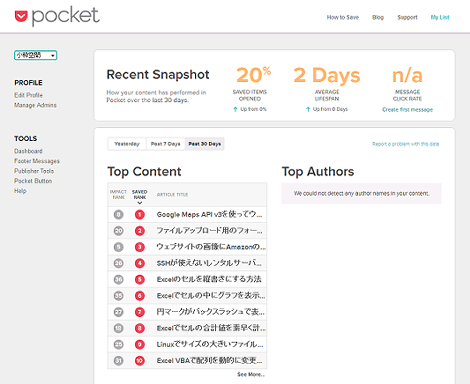The width and height of the screenshot is (470, 384).
Task: Switch to the Past 7 Days tab
Action: pyautogui.click(x=166, y=144)
